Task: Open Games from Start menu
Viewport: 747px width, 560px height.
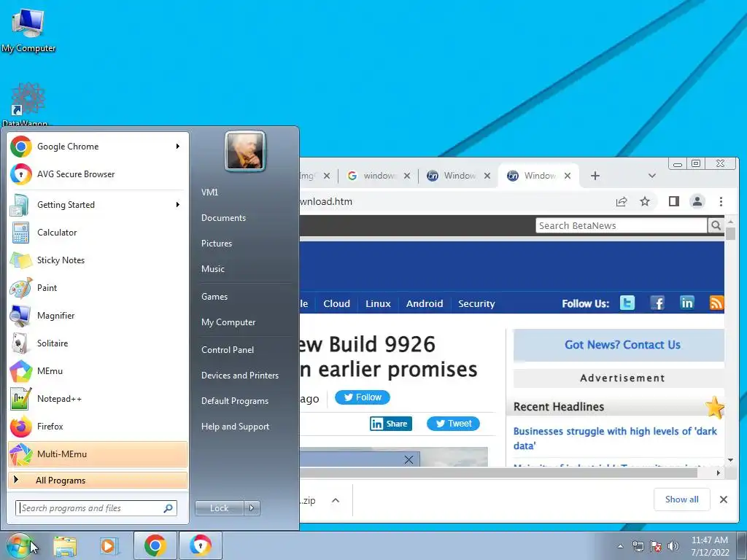Action: (214, 297)
